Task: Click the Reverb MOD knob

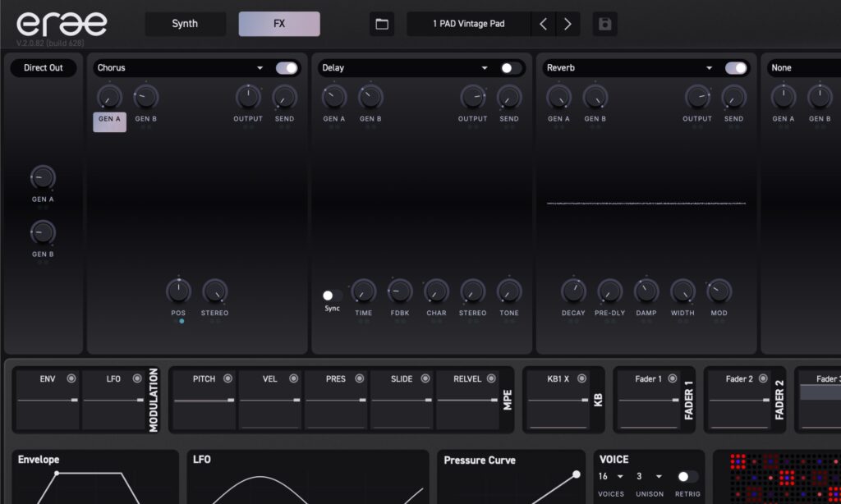Action: [719, 291]
